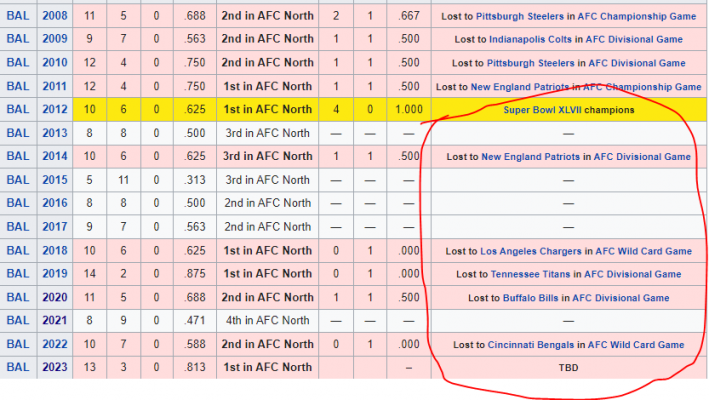Viewport: 709px width, 400px height.
Task: Select 1st in AFC North for 2023
Action: (x=268, y=367)
